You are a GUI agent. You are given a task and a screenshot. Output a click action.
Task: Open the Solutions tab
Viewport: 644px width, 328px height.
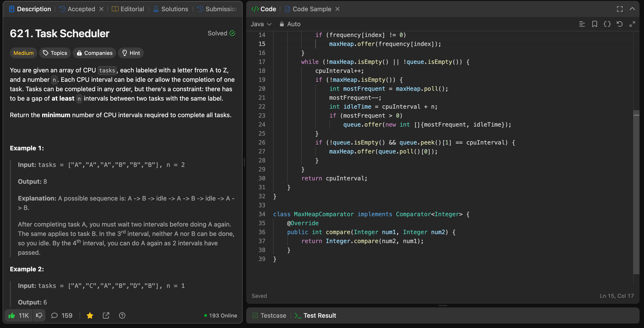point(171,9)
